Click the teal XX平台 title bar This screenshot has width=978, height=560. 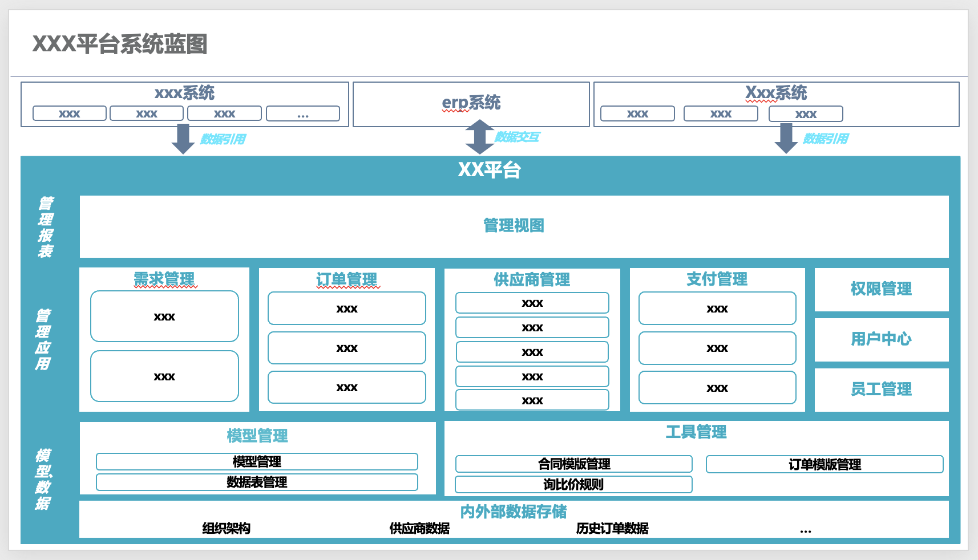click(489, 169)
